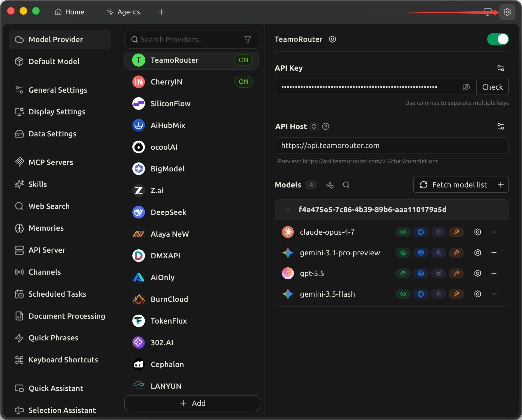Open Document Processing settings
The height and width of the screenshot is (420, 522).
(x=60, y=316)
